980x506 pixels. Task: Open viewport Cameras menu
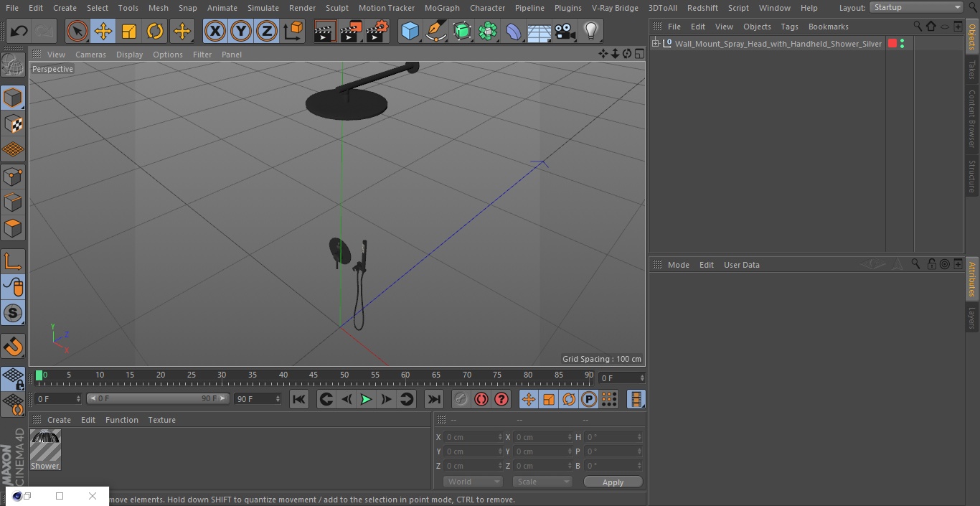tap(90, 55)
